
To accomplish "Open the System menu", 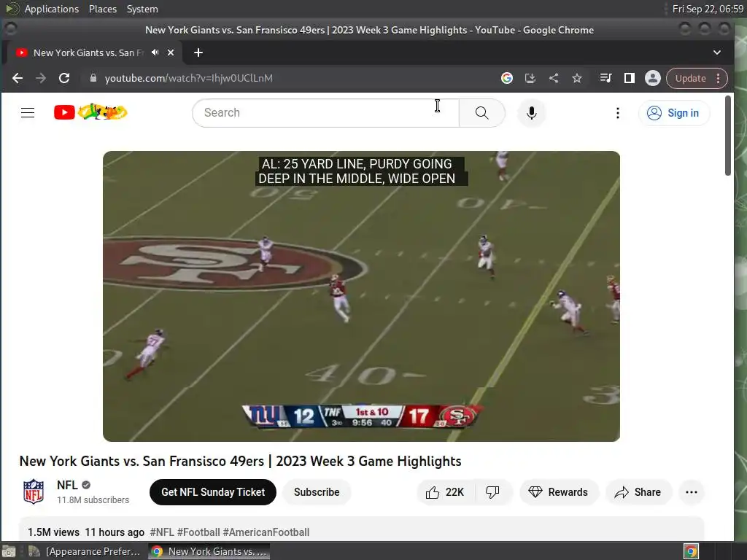I will coord(142,9).
